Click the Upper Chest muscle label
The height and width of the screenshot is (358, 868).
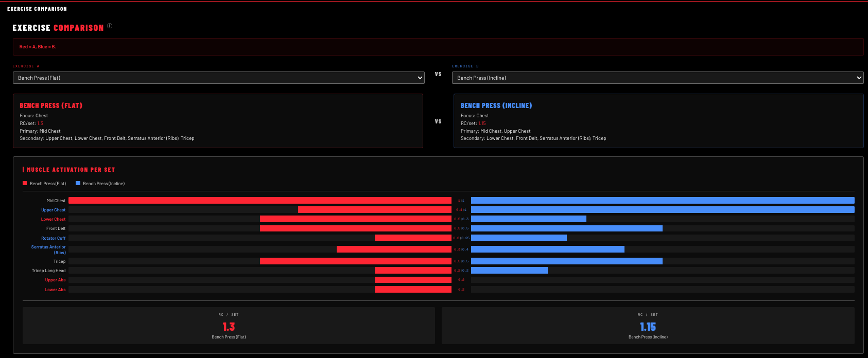coord(54,210)
